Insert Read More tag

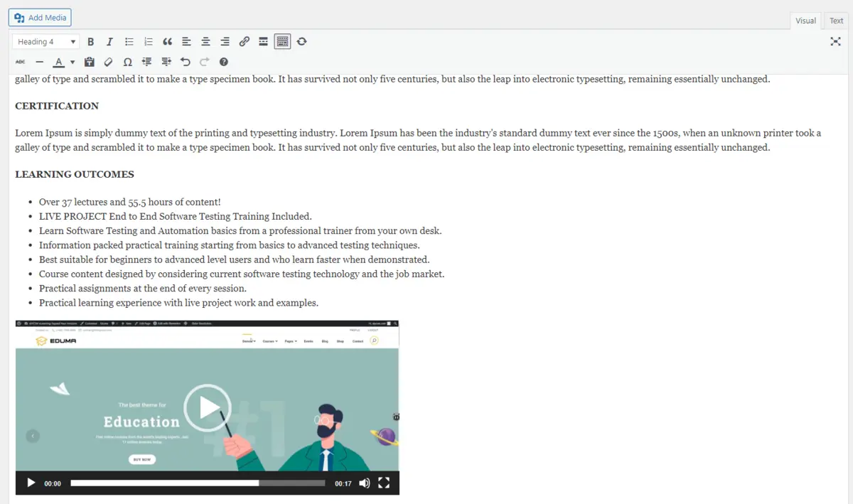263,42
